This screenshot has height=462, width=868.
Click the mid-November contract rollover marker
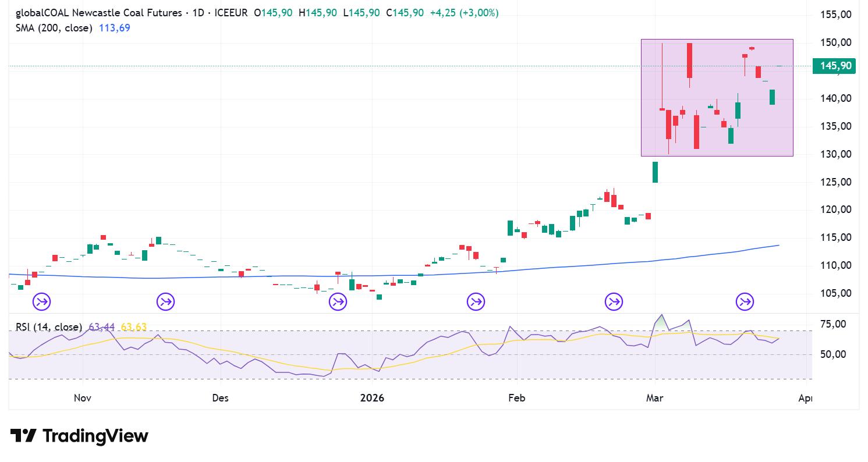pos(166,301)
